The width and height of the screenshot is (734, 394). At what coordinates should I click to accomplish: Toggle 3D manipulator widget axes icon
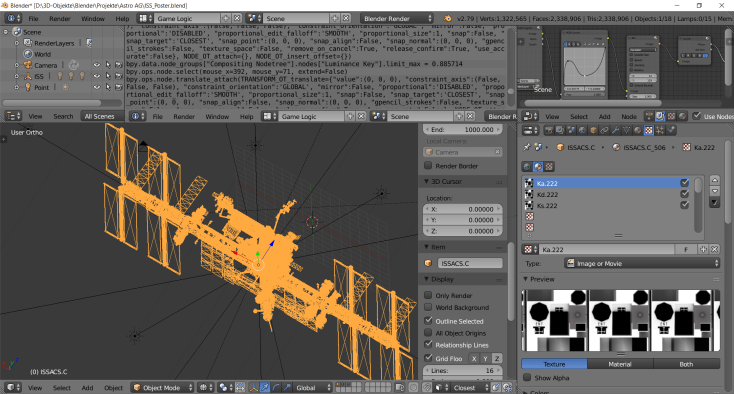[254, 387]
